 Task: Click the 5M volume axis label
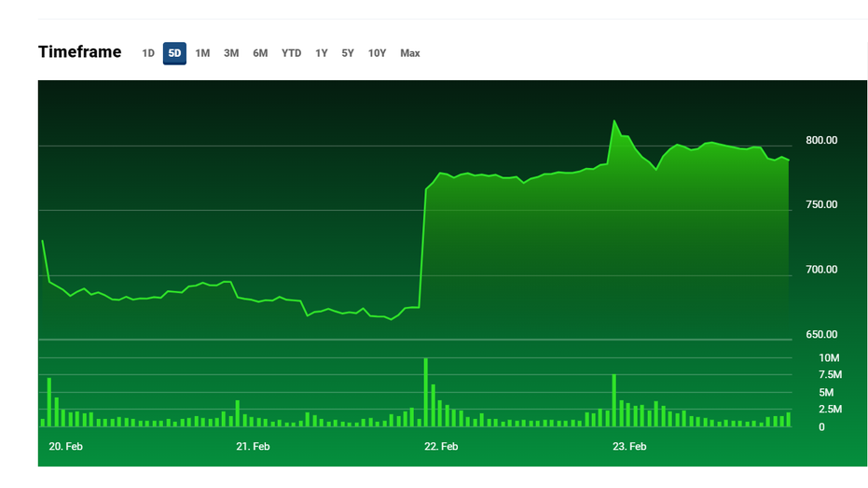[x=826, y=392]
